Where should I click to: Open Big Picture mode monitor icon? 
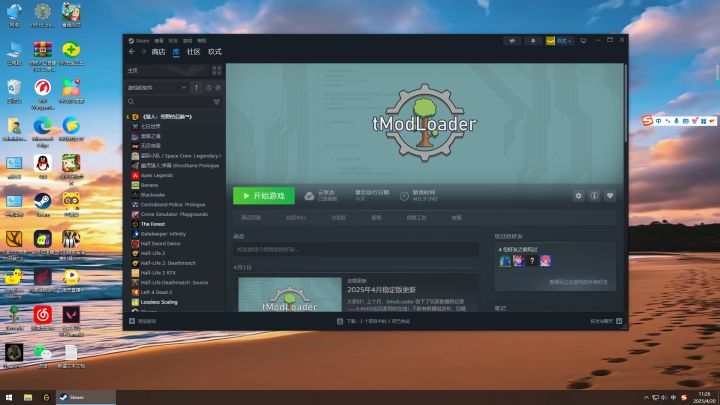click(583, 41)
